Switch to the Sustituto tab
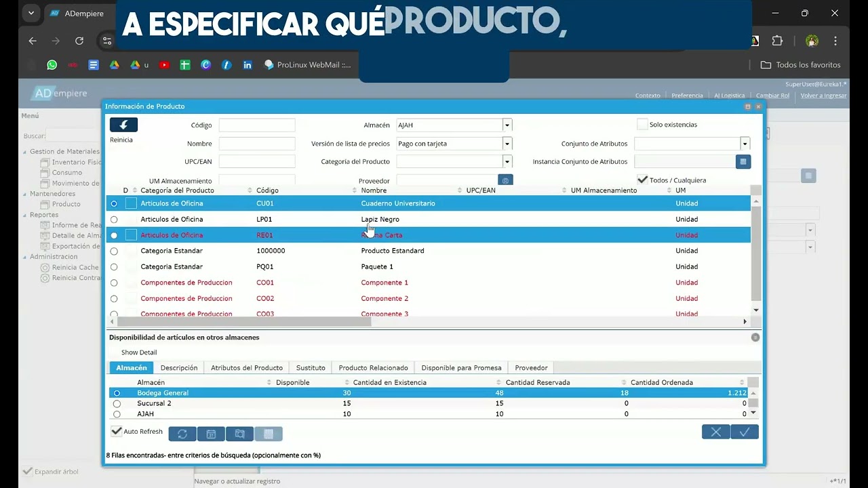 pyautogui.click(x=311, y=368)
